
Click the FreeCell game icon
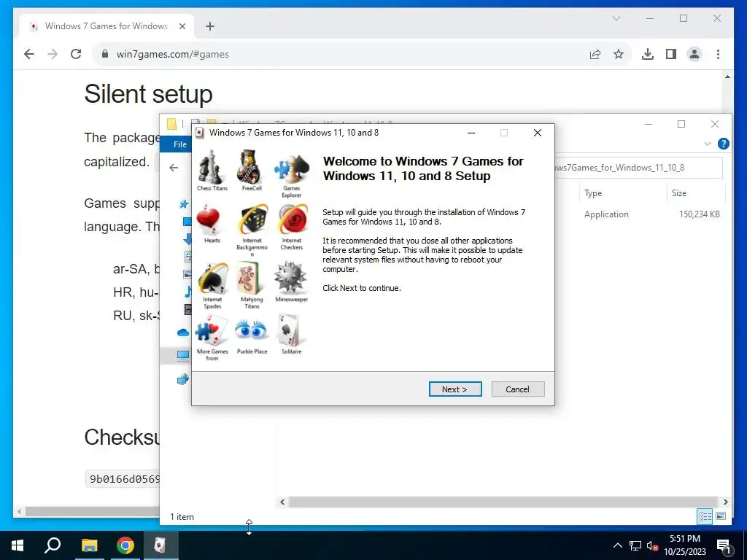[250, 167]
